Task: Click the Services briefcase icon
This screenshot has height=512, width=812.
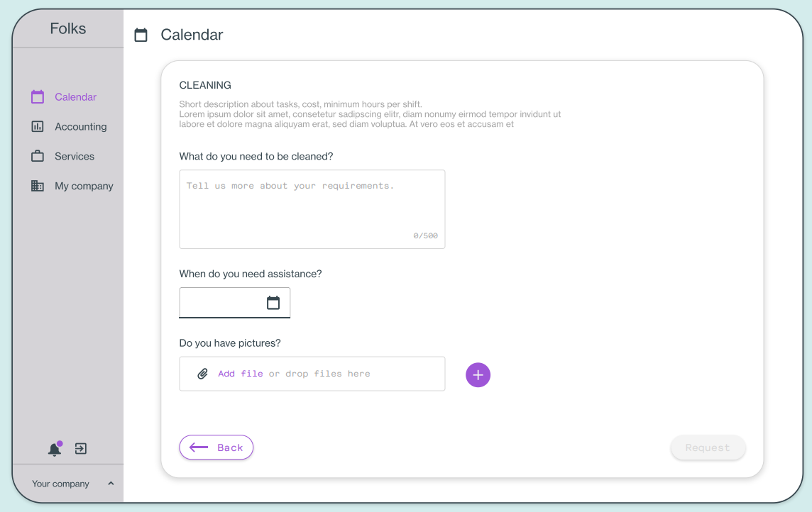Action: [x=38, y=156]
